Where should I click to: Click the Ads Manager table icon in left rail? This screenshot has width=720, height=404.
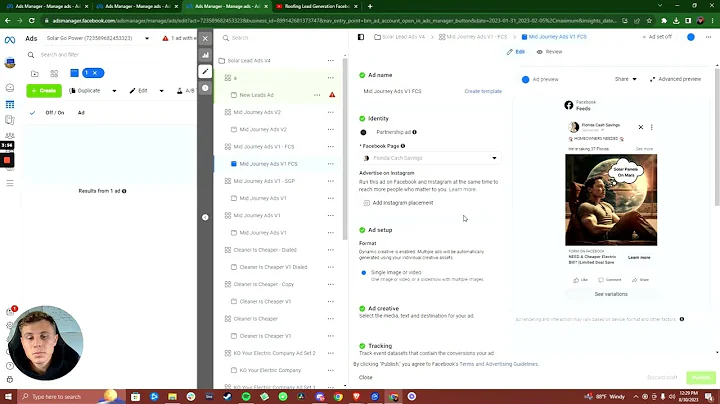pos(10,105)
